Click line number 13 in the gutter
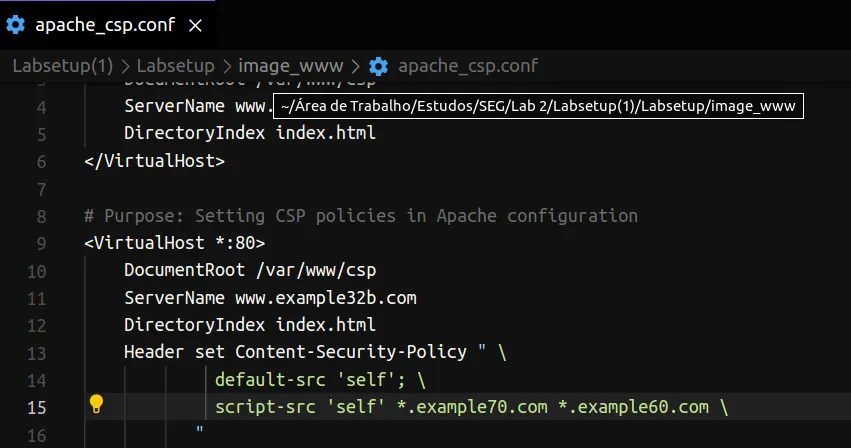 [x=37, y=352]
